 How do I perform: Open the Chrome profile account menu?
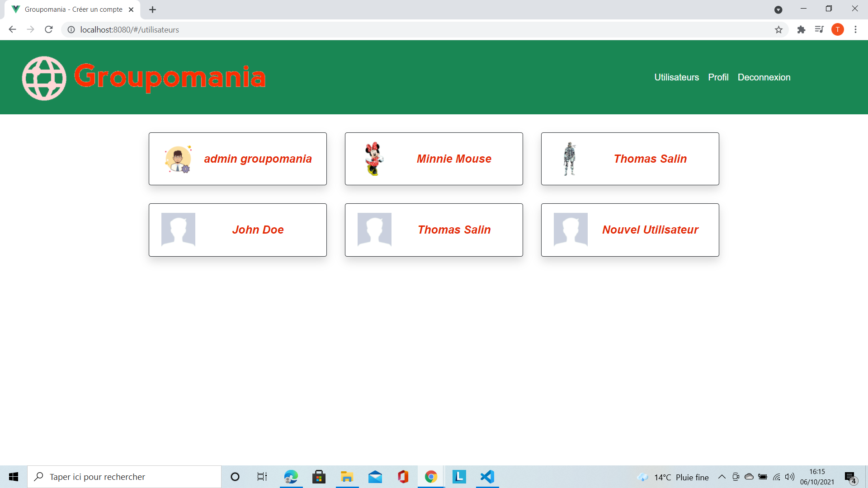click(x=839, y=29)
